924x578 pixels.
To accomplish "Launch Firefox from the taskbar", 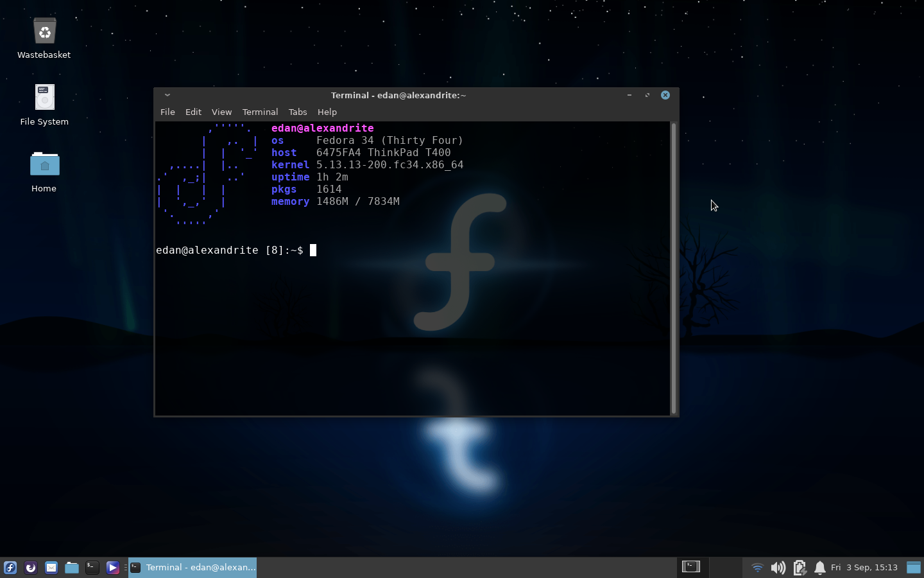I will point(30,568).
